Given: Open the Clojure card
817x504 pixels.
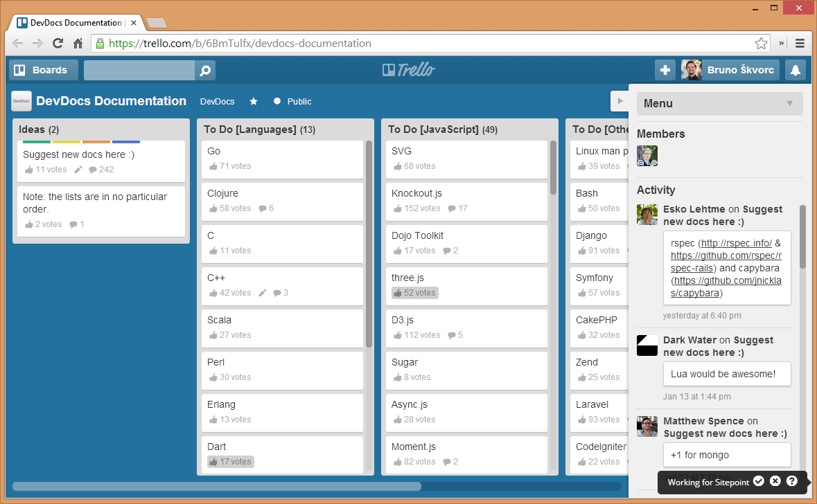Looking at the screenshot, I should click(x=282, y=201).
